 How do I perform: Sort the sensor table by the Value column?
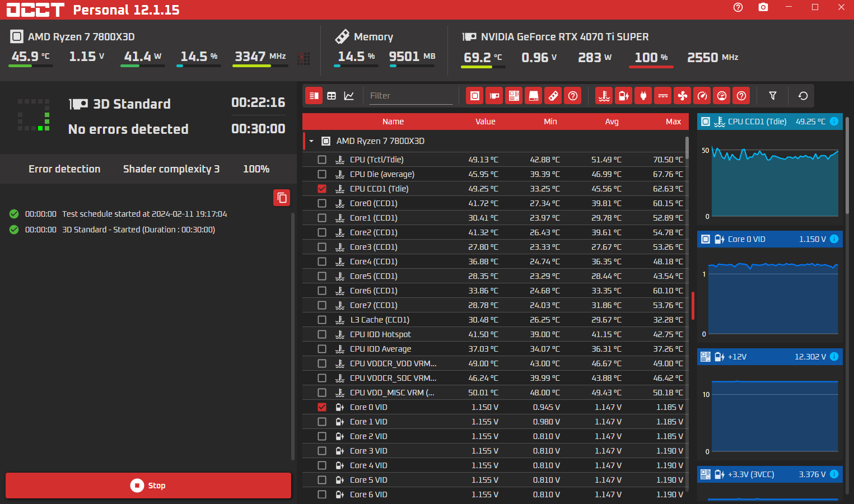(x=485, y=122)
